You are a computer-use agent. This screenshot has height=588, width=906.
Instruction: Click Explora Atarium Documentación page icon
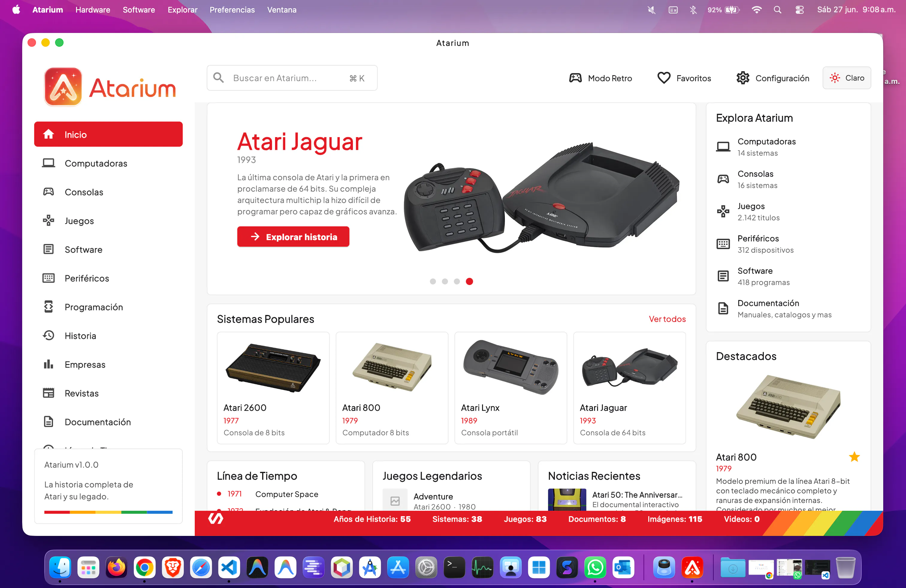pyautogui.click(x=723, y=308)
